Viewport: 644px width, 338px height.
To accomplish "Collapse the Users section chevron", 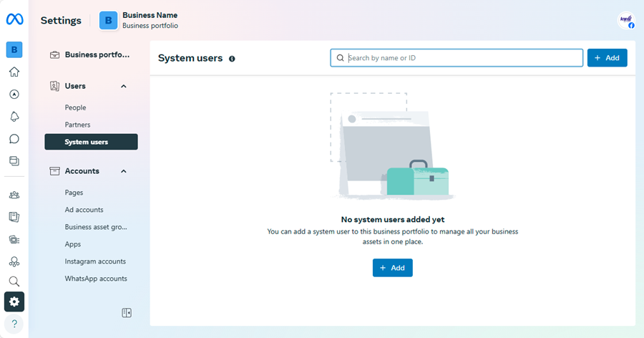I will (123, 86).
